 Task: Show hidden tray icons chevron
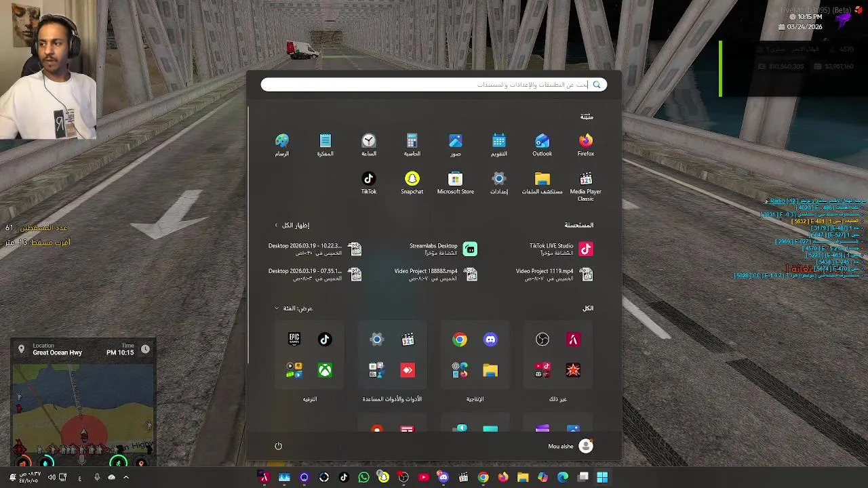coord(125,477)
